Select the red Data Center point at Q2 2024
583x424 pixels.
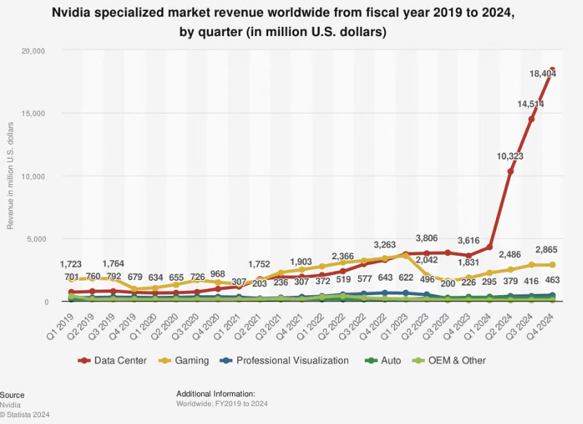point(510,171)
